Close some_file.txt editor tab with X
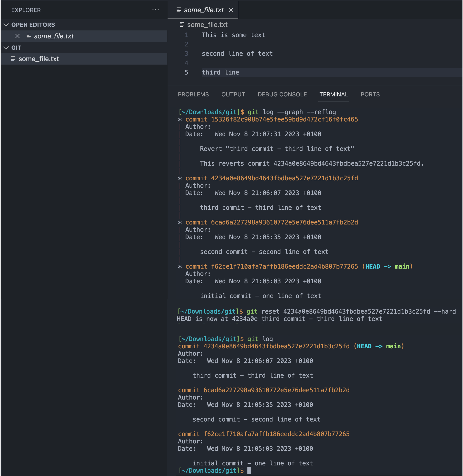The image size is (463, 476). point(231,10)
